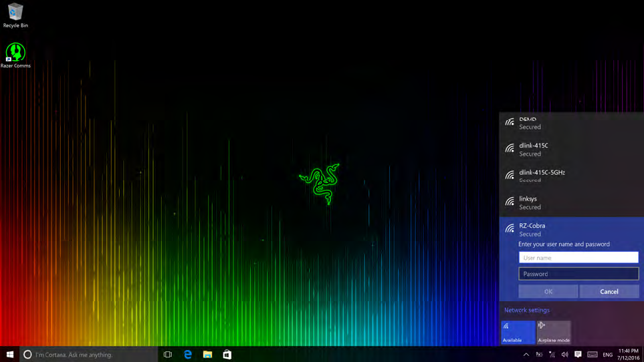Focus the User name field
This screenshot has height=362, width=644.
578,257
